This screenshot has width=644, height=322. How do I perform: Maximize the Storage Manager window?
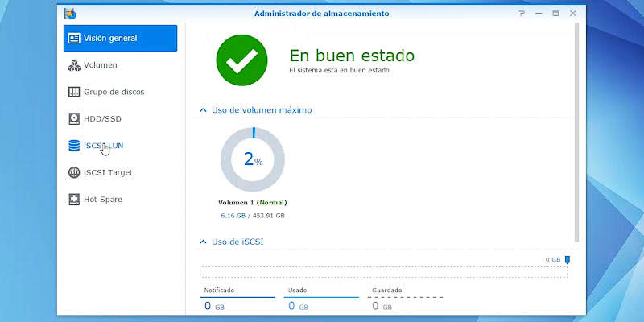click(x=555, y=14)
